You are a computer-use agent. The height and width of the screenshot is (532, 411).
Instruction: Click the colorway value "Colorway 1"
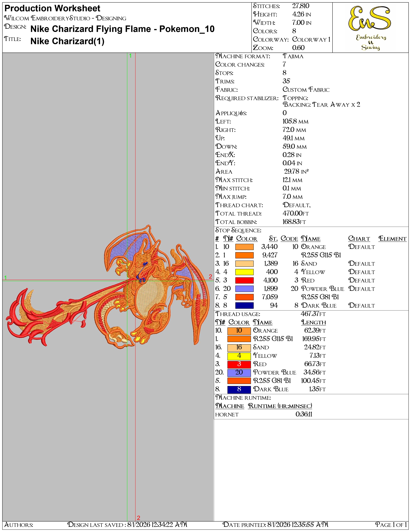click(311, 39)
